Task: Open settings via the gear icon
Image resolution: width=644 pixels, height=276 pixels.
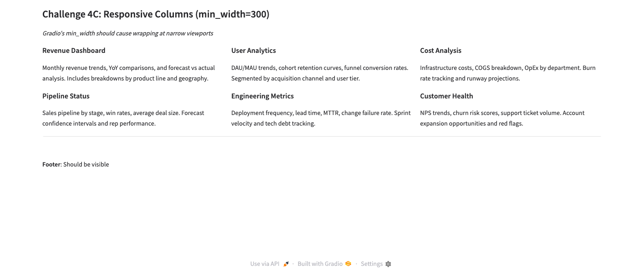Action: coord(388,264)
